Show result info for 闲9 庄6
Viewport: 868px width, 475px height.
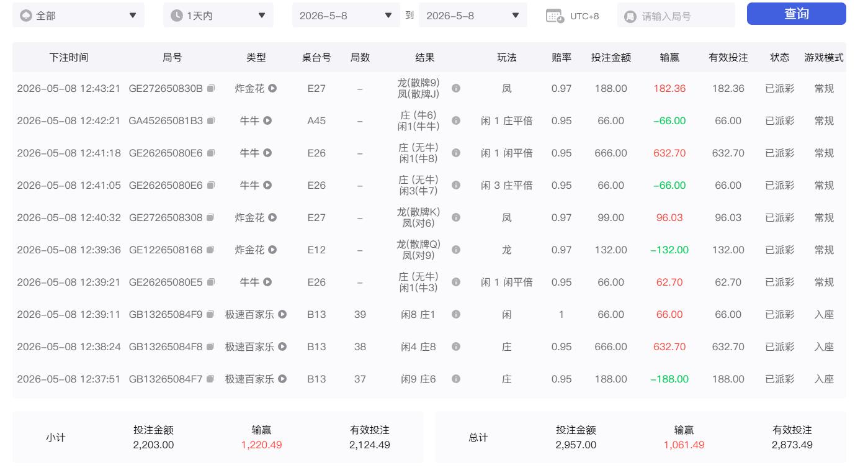[x=456, y=379]
